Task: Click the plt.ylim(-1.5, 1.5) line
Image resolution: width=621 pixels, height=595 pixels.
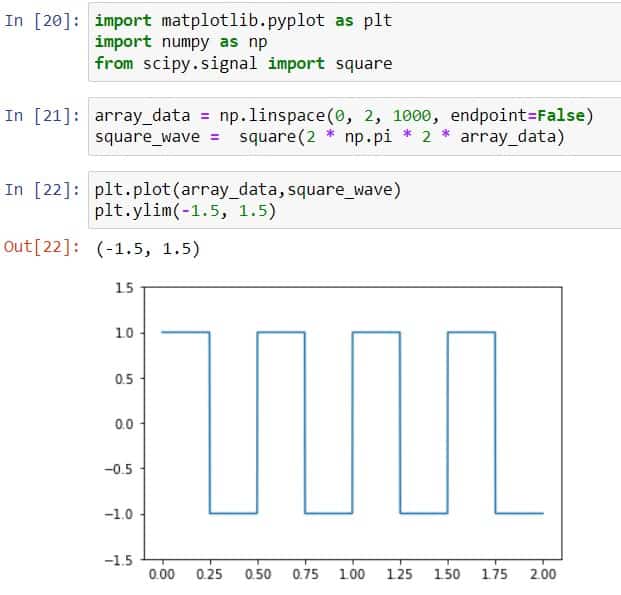Action: [185, 211]
